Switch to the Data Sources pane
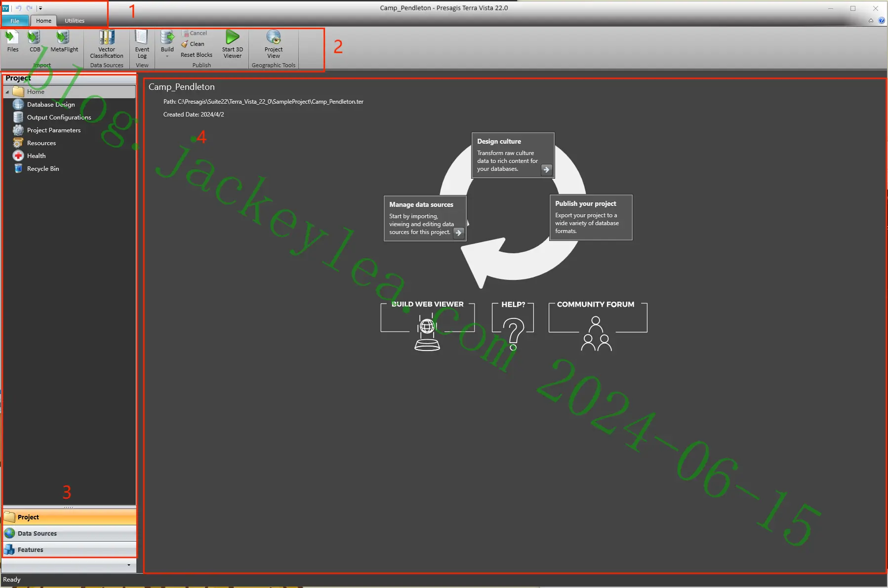 [x=69, y=533]
